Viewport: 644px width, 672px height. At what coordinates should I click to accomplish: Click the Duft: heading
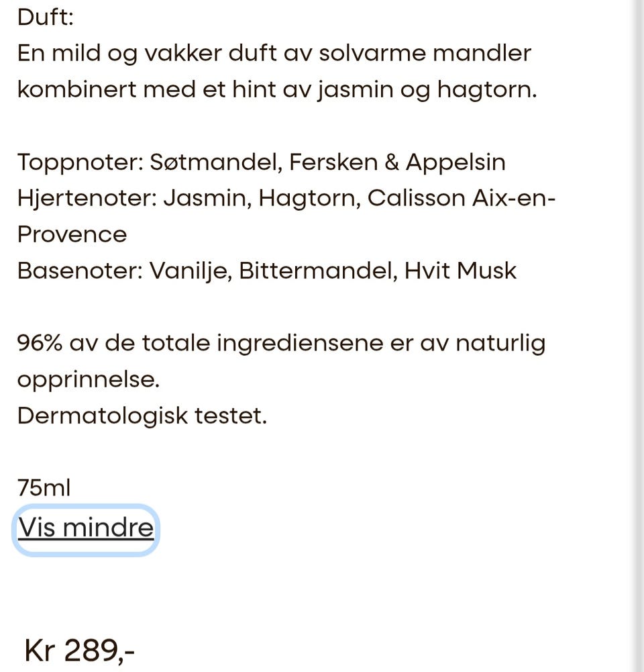point(45,17)
